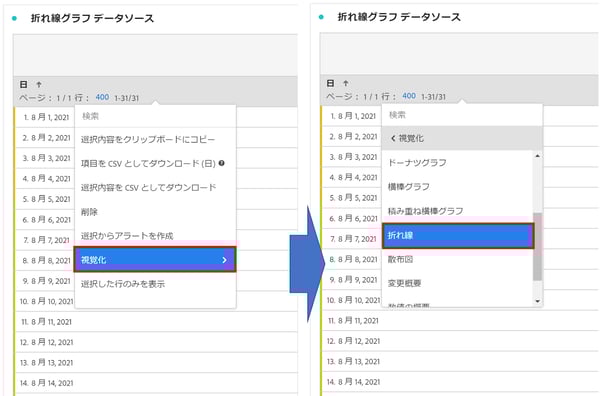Select row 8 月 11, 2021 in left table
602x396 pixels.
click(156, 322)
